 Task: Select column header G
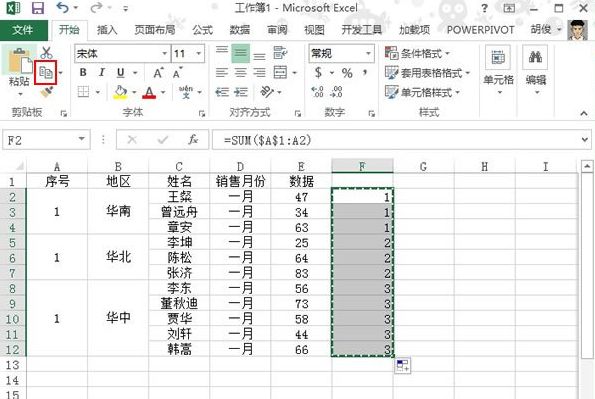pos(423,166)
